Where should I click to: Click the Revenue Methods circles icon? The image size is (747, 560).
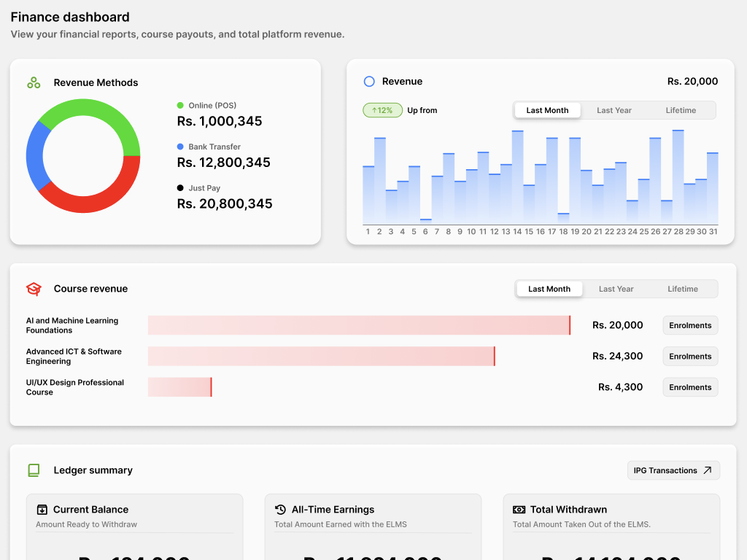[x=34, y=83]
